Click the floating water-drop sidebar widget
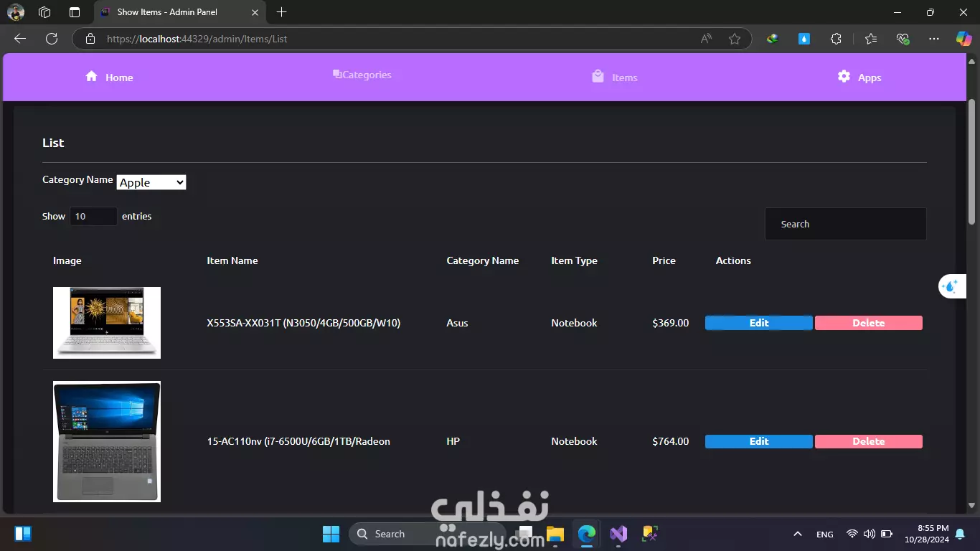The image size is (980, 551). click(951, 286)
